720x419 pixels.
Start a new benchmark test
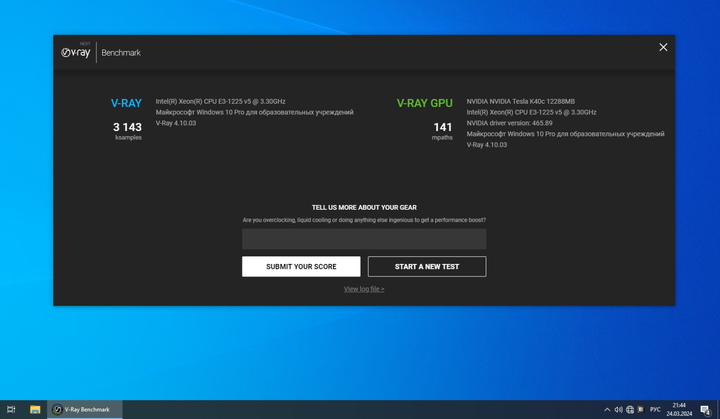coord(427,266)
